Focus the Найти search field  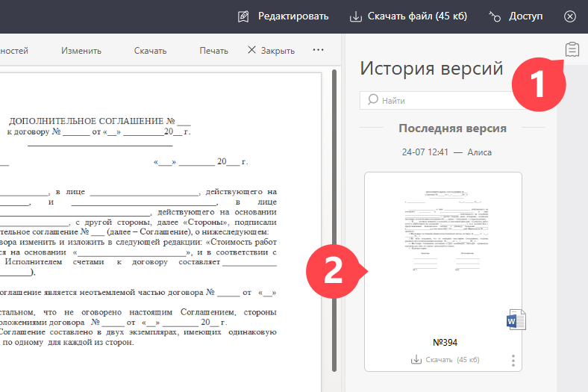(442, 101)
